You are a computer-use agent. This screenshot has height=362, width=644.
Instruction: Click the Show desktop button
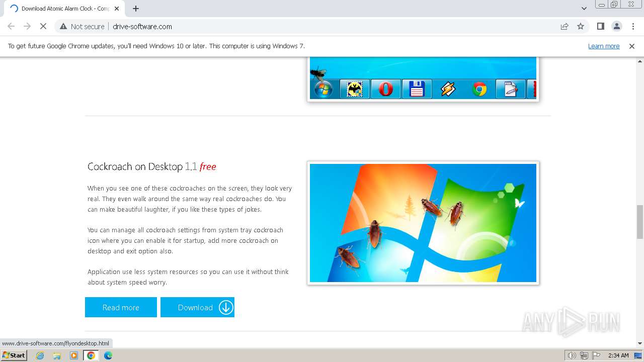coord(638,355)
